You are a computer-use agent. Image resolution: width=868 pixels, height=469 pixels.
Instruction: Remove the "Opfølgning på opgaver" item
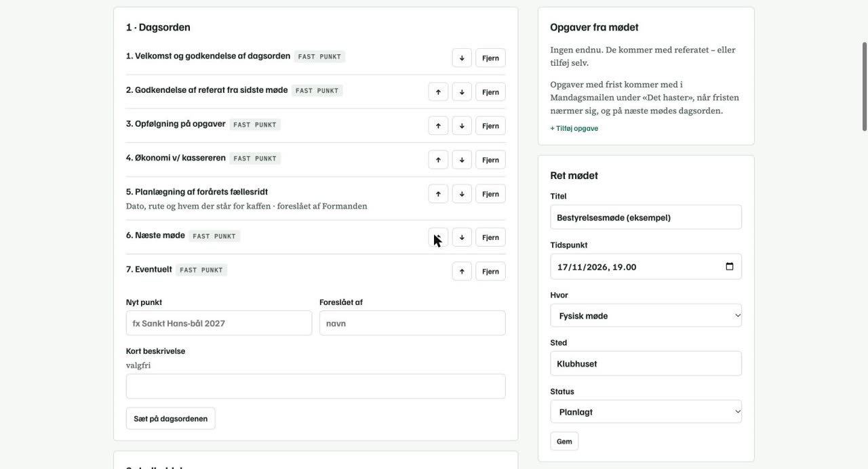click(490, 125)
